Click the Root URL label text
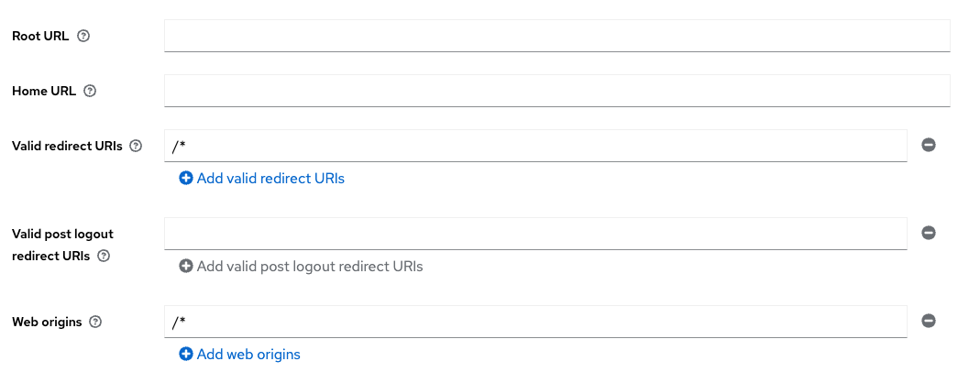Viewport: 980px width, 383px height. [x=40, y=37]
